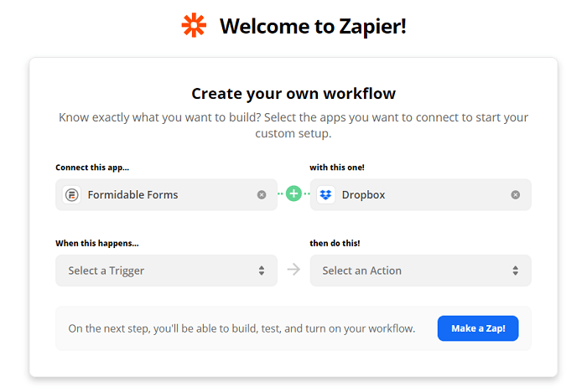
Task: Open the Select an Action dropdown
Action: [420, 271]
